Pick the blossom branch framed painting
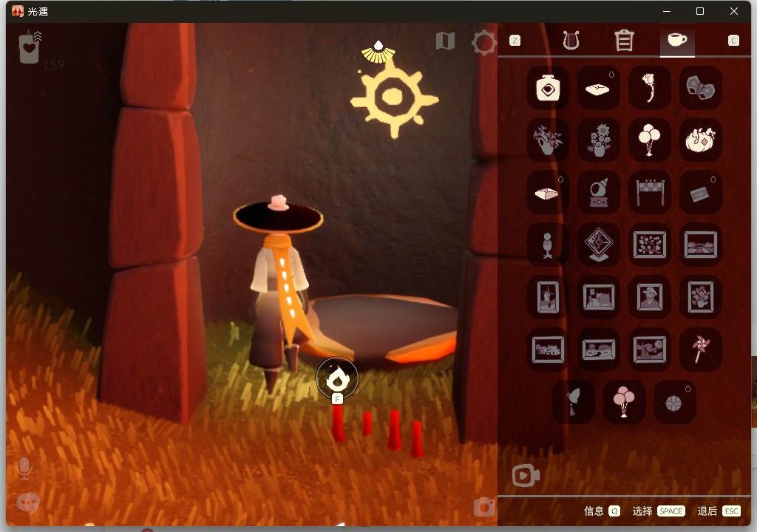This screenshot has height=532, width=757. click(x=649, y=245)
